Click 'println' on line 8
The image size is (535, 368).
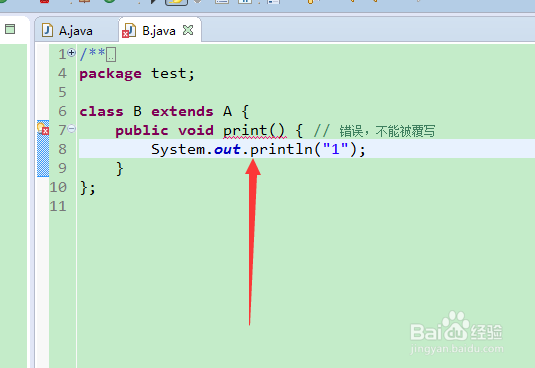(x=282, y=149)
